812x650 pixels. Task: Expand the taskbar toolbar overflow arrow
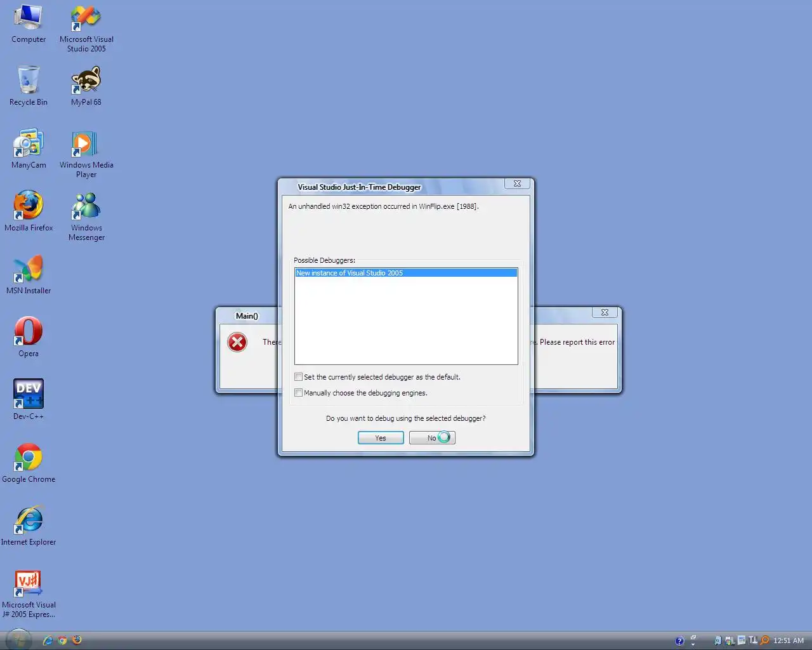point(693,644)
